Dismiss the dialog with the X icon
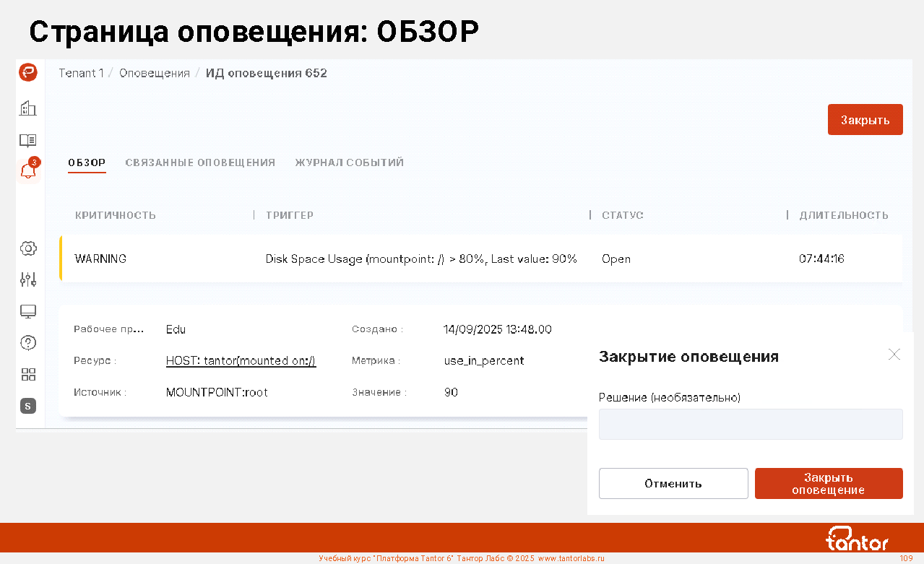 [894, 355]
